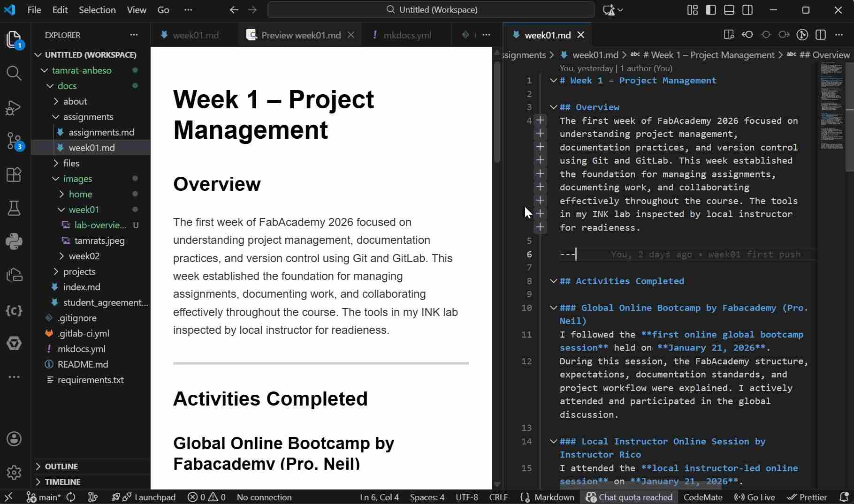Open the Extensions view icon

14,174
